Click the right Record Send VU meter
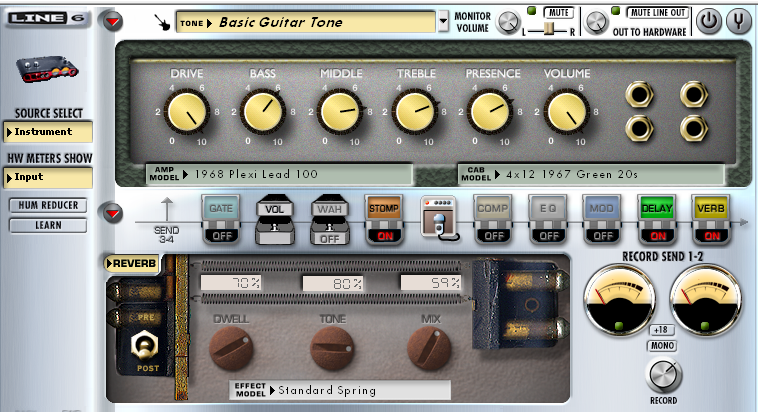Viewport: 758px width, 412px height. (x=706, y=300)
